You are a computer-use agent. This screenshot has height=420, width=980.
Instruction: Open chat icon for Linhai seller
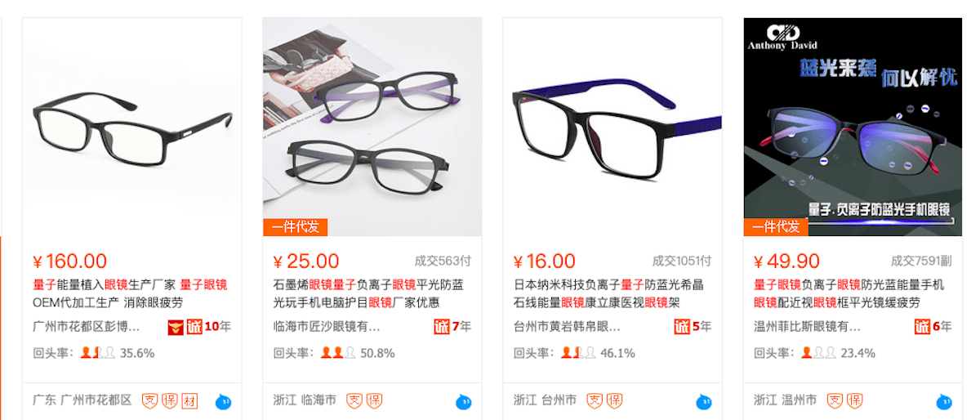[x=464, y=401]
